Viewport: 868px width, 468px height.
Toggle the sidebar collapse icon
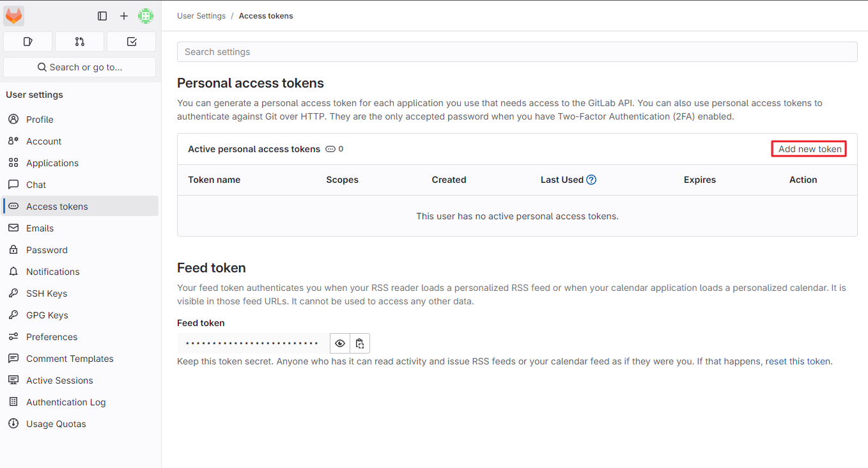point(102,16)
